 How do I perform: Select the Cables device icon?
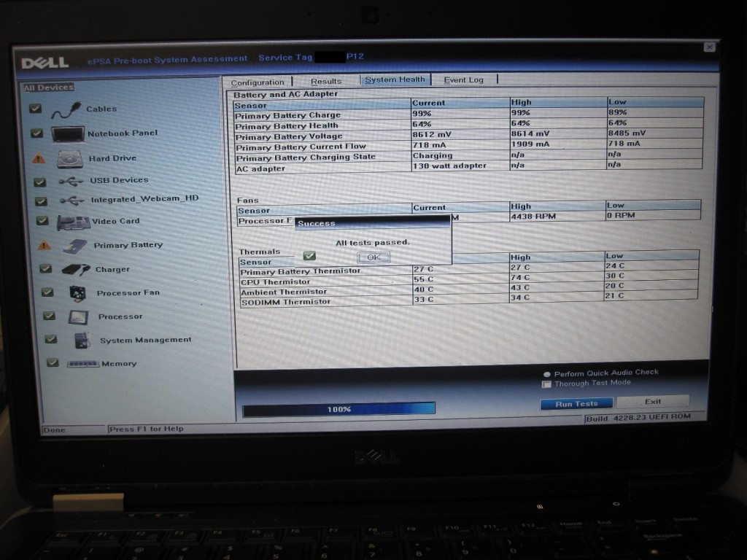(x=66, y=110)
